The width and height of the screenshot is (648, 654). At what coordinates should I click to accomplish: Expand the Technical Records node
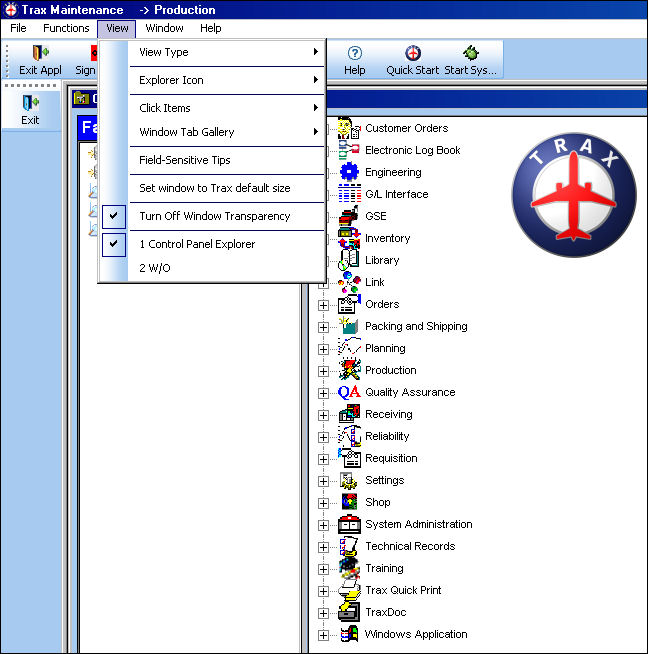(x=323, y=547)
